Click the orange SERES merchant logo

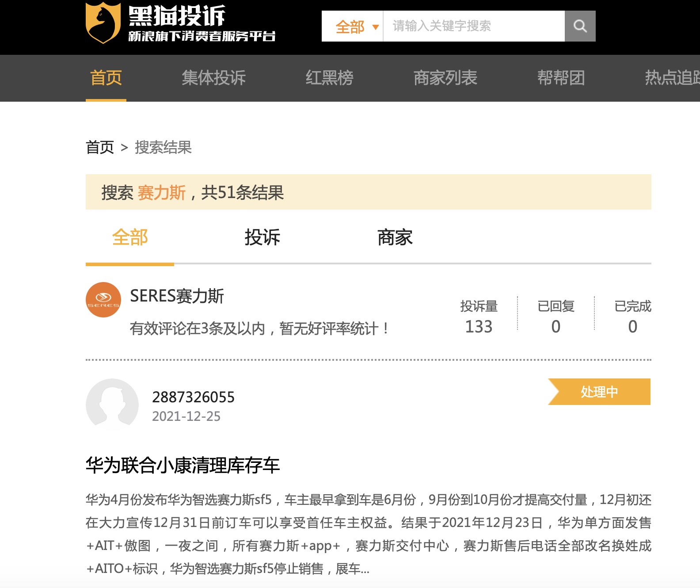[103, 300]
